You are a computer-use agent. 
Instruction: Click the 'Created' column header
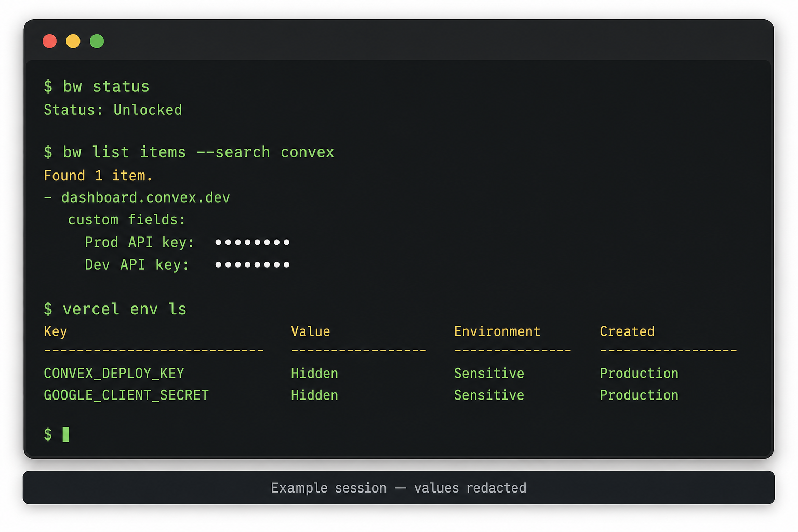point(627,331)
